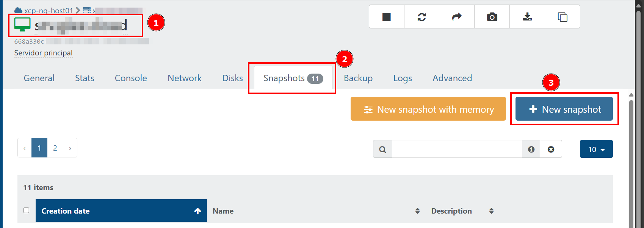
Task: Check the select-all snapshots checkbox
Action: 26,210
